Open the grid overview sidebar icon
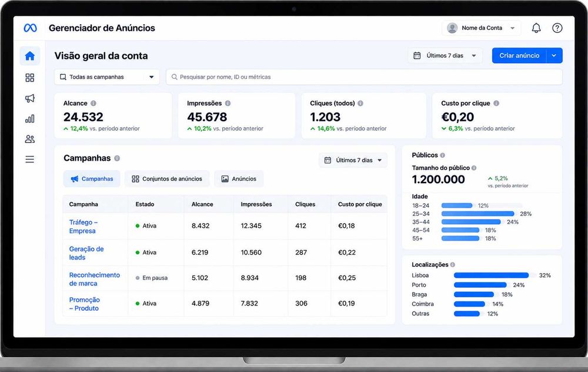This screenshot has width=588, height=372. pos(29,78)
